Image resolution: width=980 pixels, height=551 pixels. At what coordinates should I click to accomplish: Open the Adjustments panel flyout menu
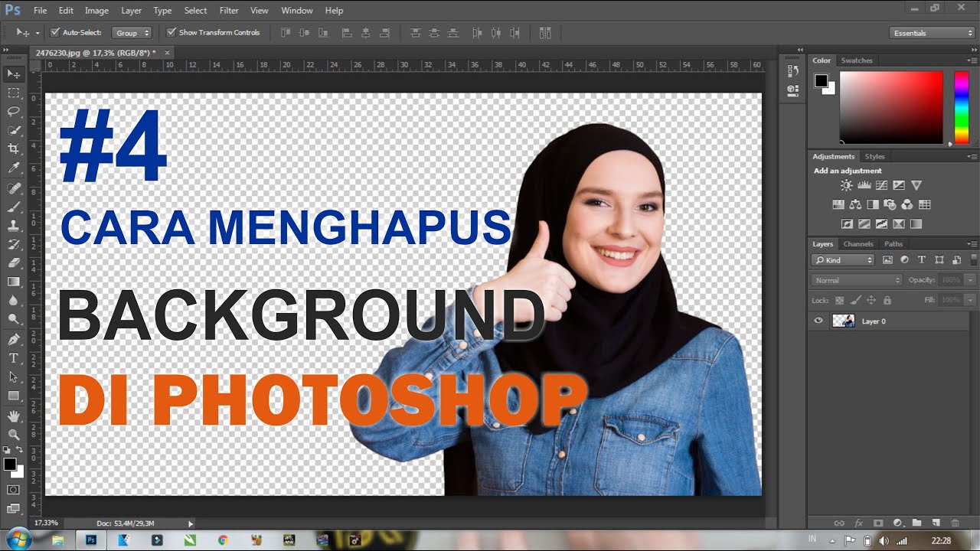pos(973,157)
